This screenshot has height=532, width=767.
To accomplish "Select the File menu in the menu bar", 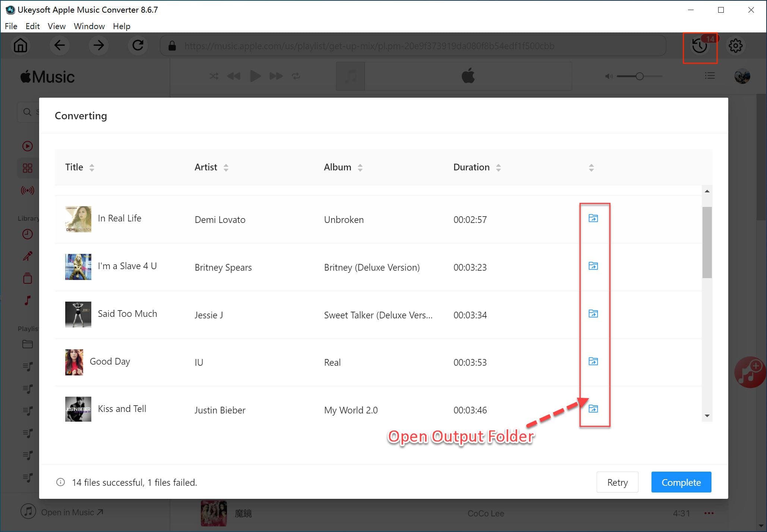I will [x=10, y=26].
